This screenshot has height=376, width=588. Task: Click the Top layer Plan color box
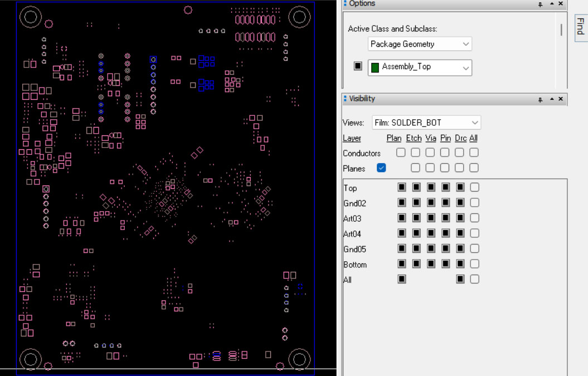[x=402, y=187]
